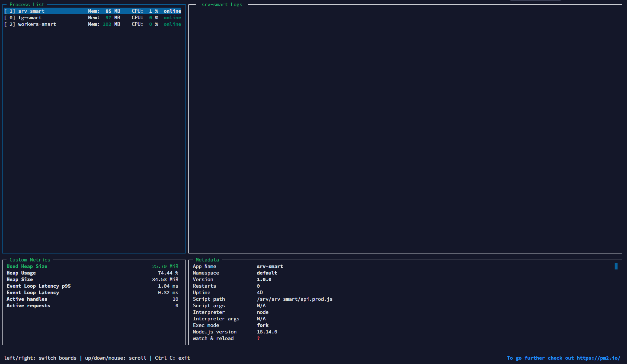
Task: Click the fork exec mode value
Action: point(263,325)
